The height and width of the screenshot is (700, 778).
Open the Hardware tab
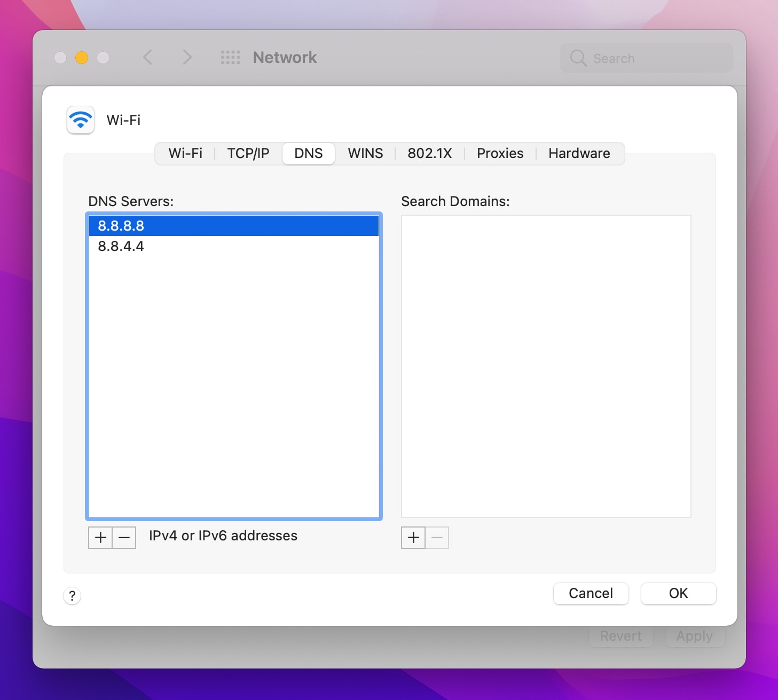point(579,153)
